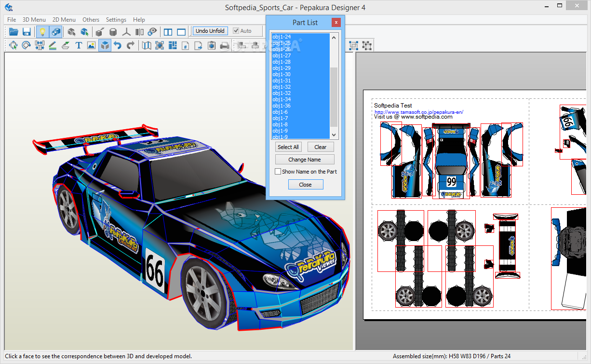The width and height of the screenshot is (591, 364).
Task: Select the move-part tool with cursor arrows
Action: coord(13,45)
